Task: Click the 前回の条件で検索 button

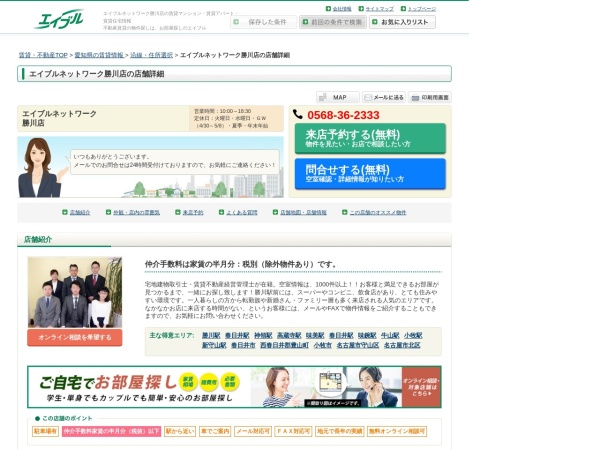Action: (333, 22)
